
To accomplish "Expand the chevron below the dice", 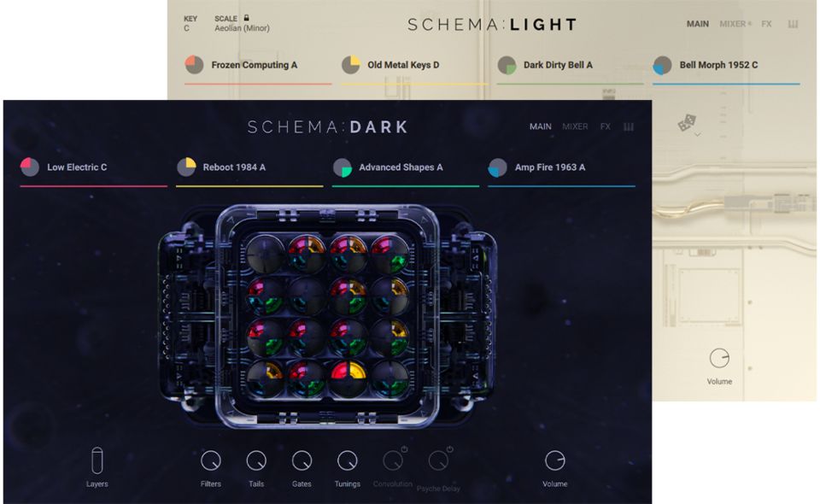I will [x=697, y=135].
